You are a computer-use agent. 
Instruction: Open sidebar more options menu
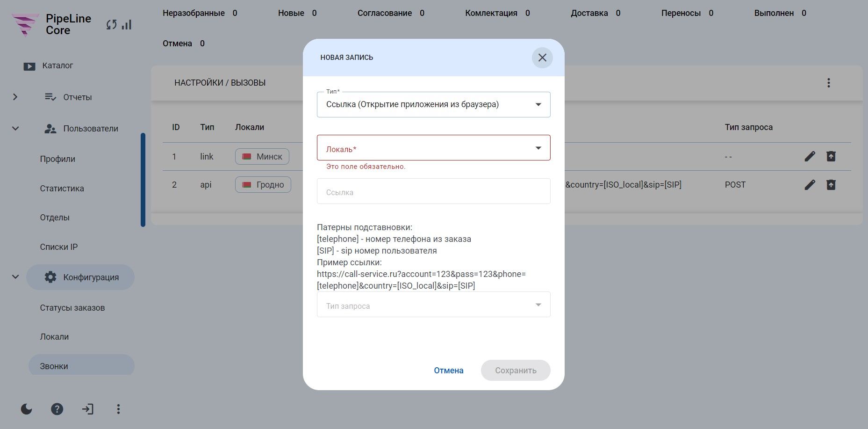118,409
